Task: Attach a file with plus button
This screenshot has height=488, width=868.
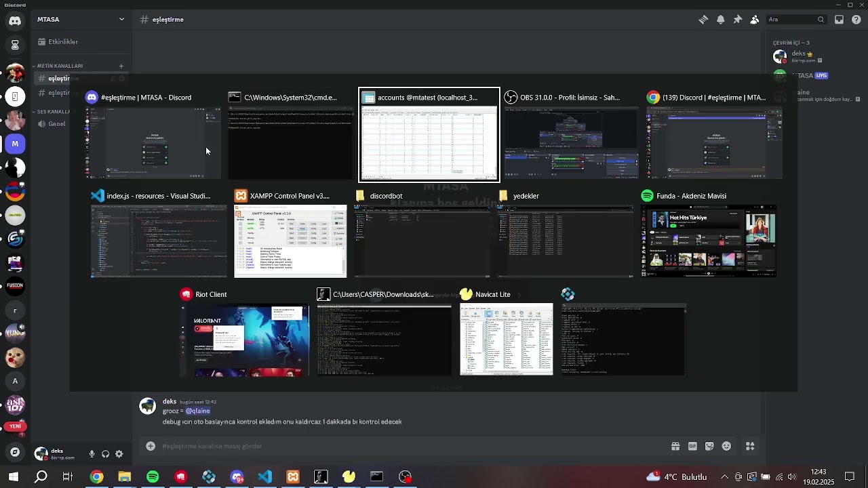Action: point(151,446)
